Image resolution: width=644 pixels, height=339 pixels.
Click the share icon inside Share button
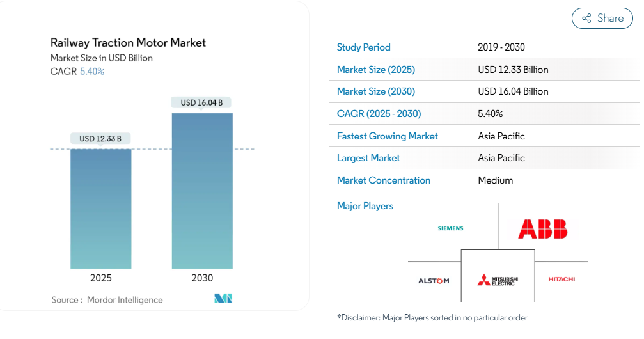(x=586, y=19)
